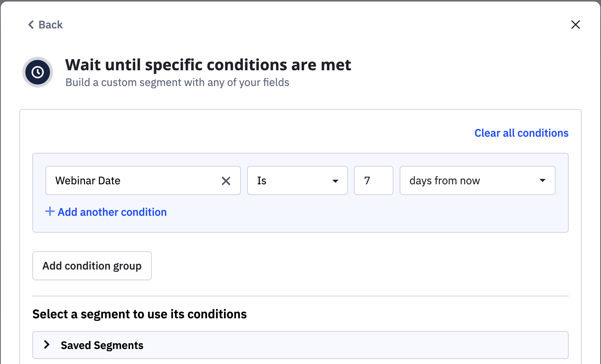Viewport: 601px width, 364px height.
Task: Click the back chevron arrow icon
Action: (x=31, y=25)
